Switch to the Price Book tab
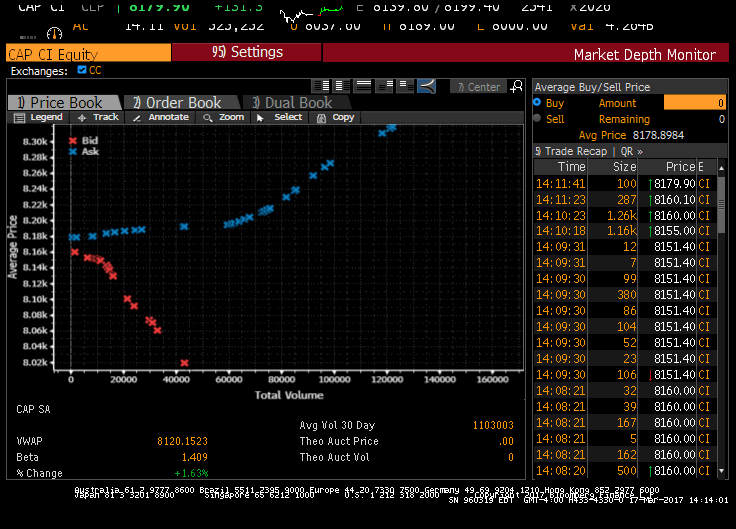Image resolution: width=736 pixels, height=529 pixels. [65, 102]
